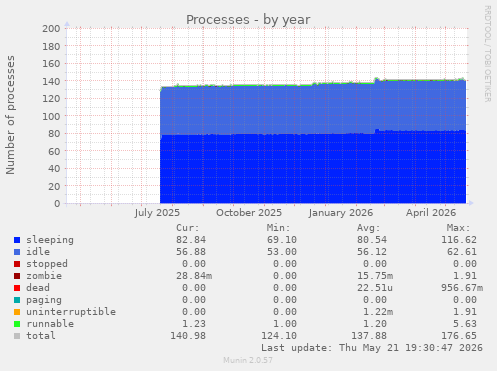Screen dimensions: 497x371
Task: Click the sleeping legend color swatch
Action: (17, 240)
